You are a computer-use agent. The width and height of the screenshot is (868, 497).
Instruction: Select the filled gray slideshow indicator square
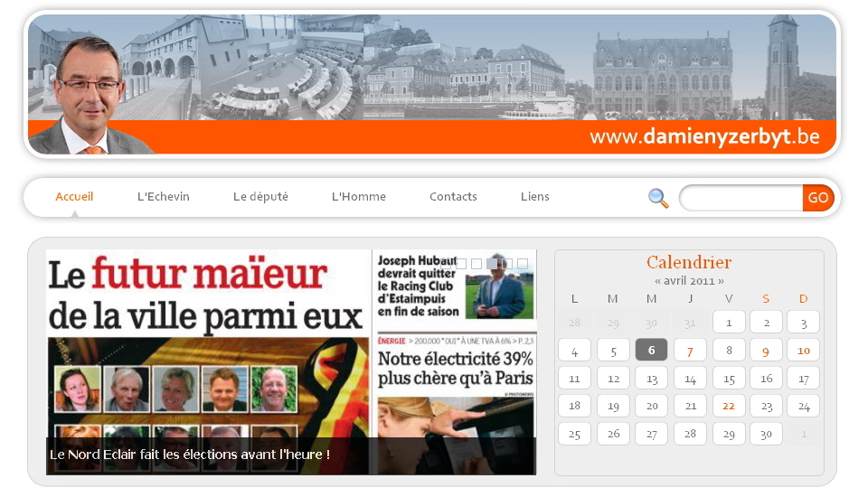(x=492, y=264)
